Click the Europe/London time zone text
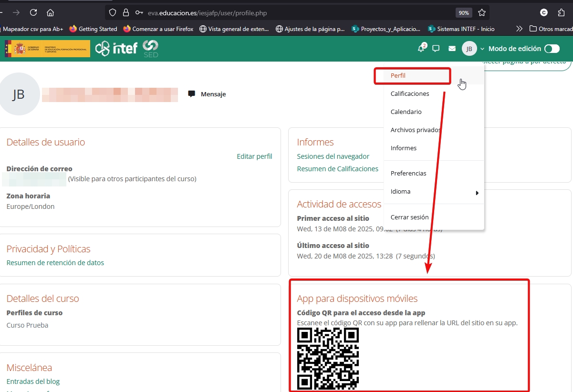This screenshot has height=392, width=573. click(x=31, y=206)
